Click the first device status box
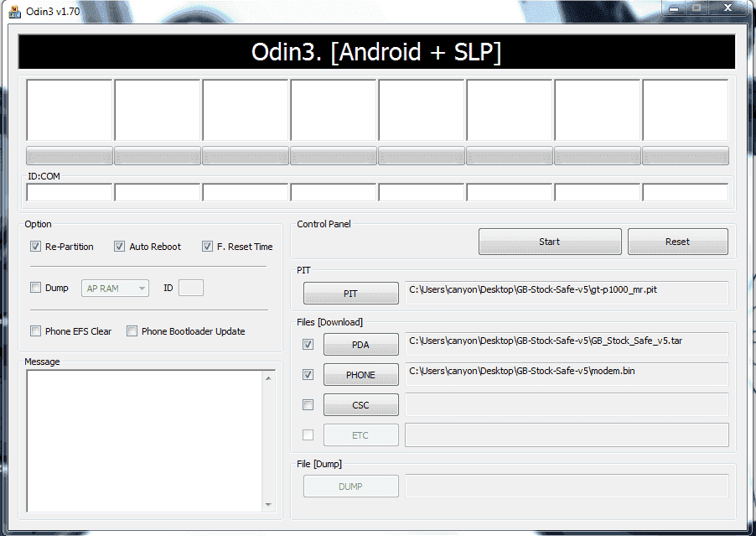Image resolution: width=756 pixels, height=536 pixels. click(x=70, y=111)
